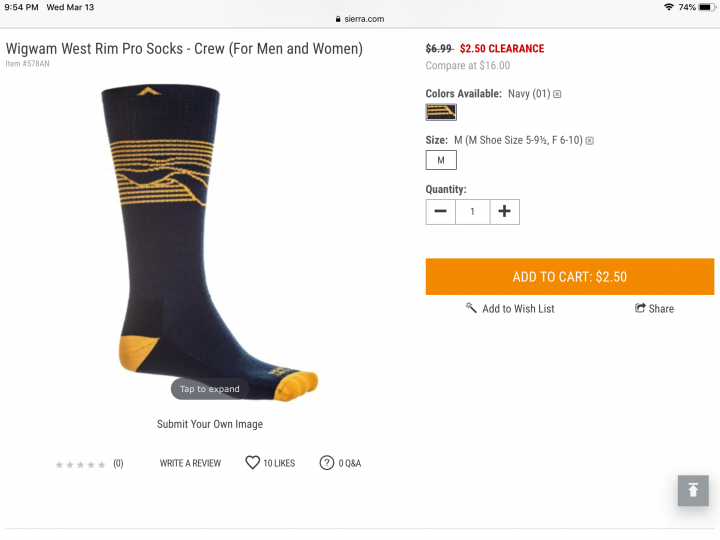Image resolution: width=720 pixels, height=540 pixels.
Task: Click the sock product image
Action: point(209,242)
